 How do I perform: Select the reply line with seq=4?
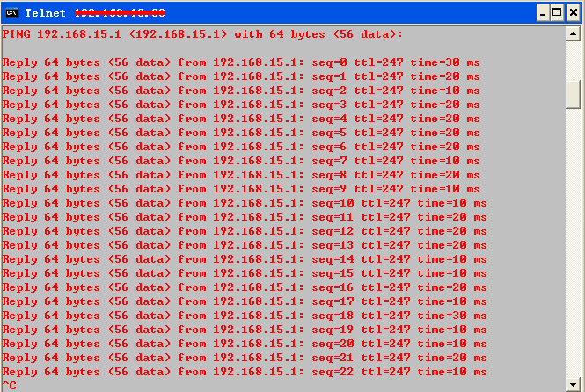(x=241, y=119)
